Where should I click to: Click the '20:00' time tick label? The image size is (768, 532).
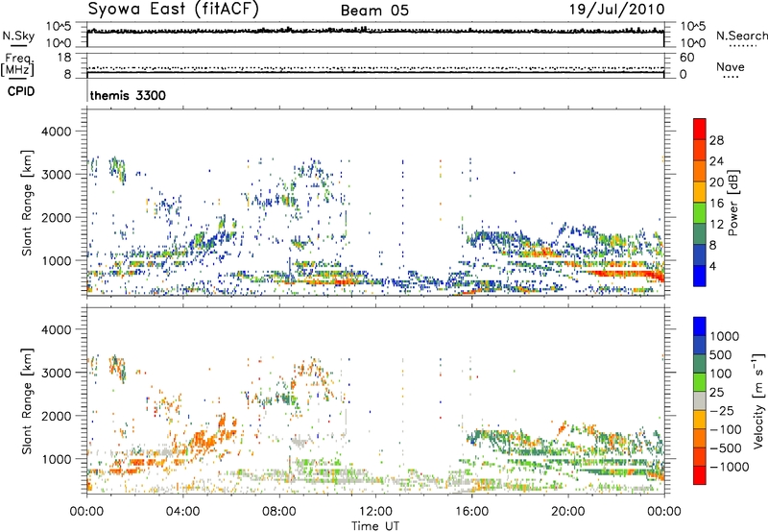coord(567,512)
